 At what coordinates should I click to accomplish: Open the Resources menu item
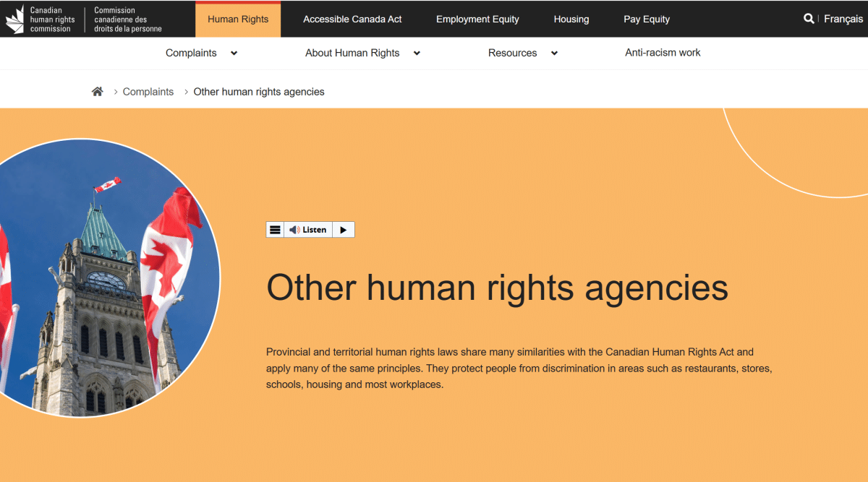coord(512,53)
